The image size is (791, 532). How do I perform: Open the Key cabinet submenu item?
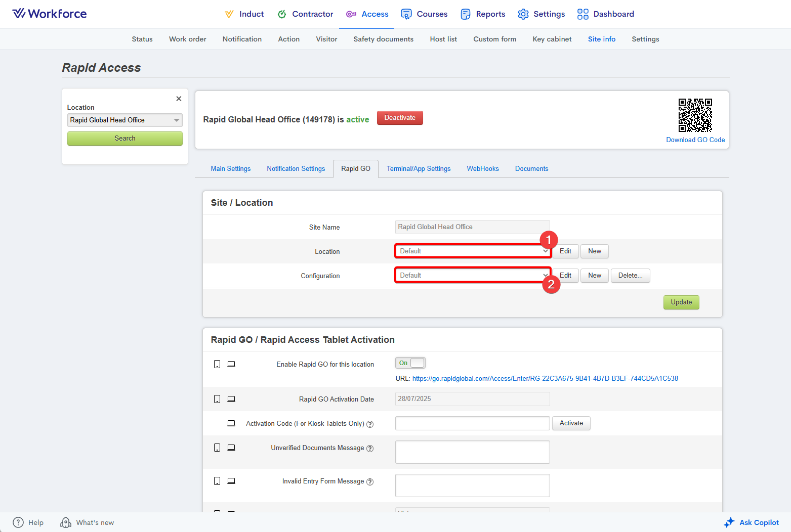[x=552, y=39]
